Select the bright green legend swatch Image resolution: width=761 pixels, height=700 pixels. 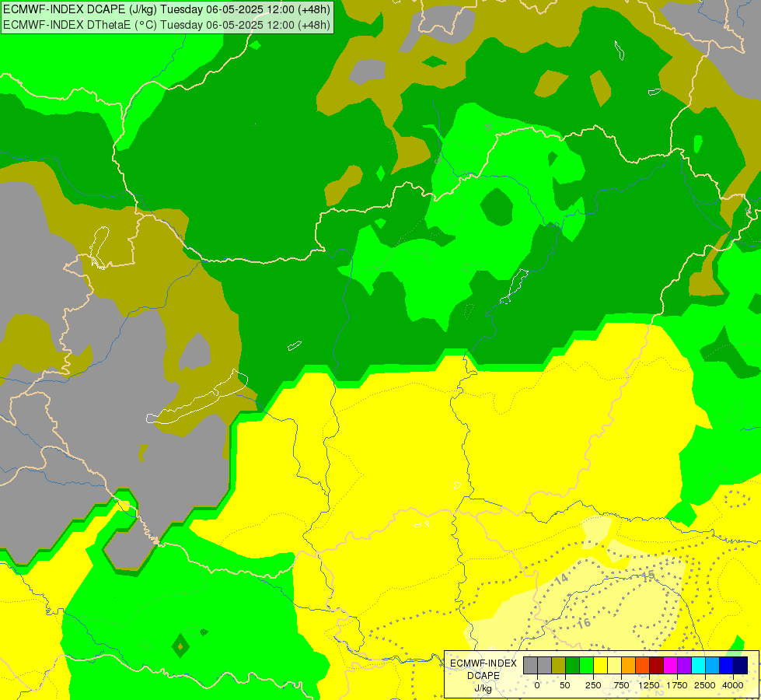tap(586, 666)
